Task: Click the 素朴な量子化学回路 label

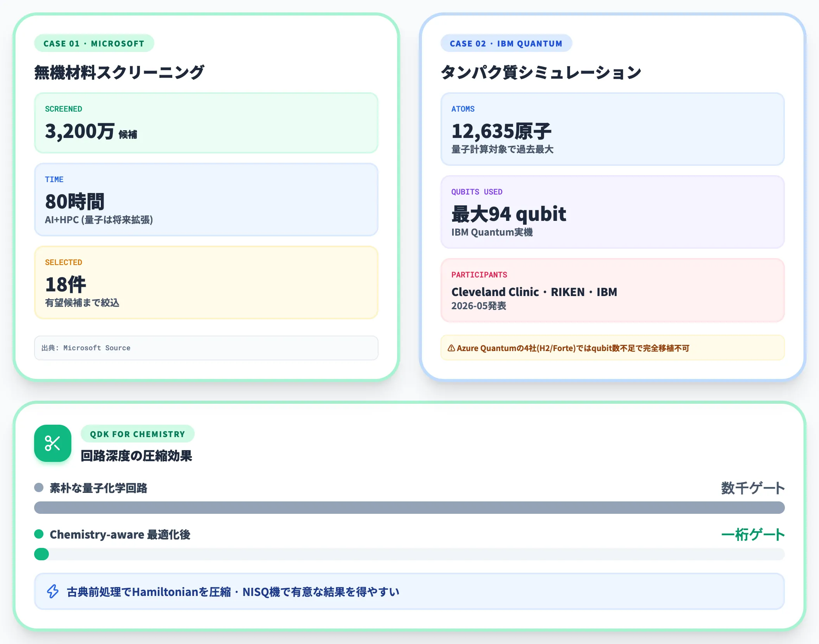Action: [98, 488]
